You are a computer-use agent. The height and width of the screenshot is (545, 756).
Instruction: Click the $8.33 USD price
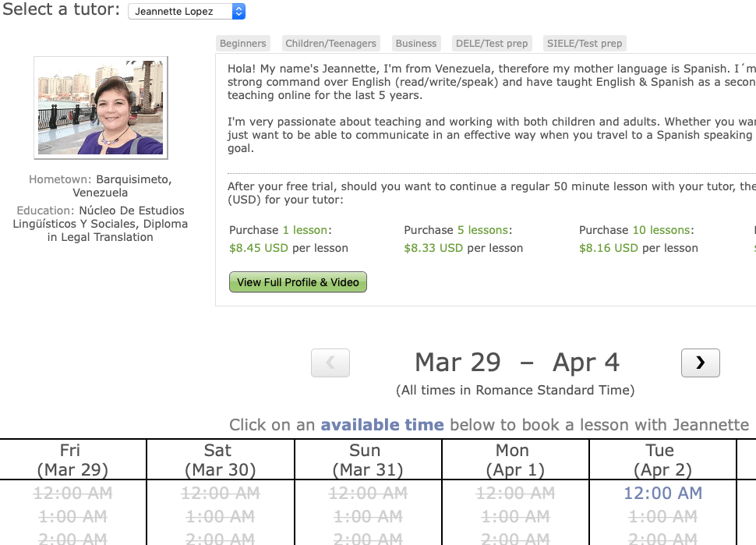pos(433,248)
